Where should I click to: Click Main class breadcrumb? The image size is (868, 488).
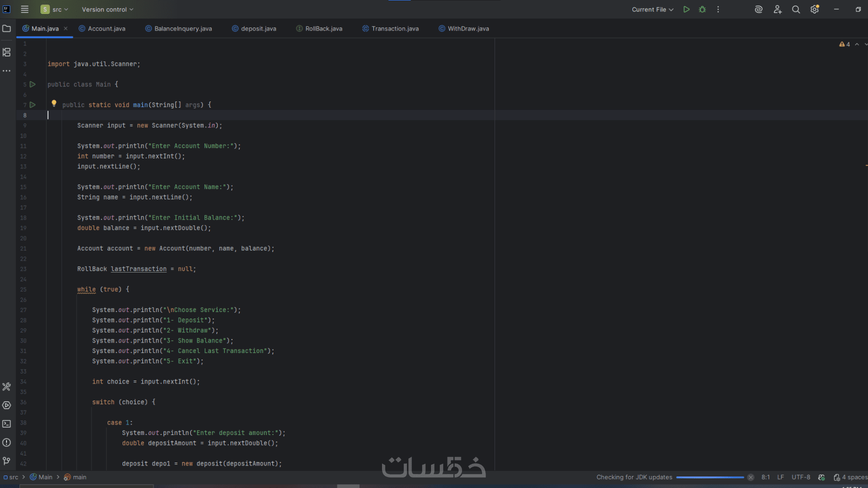tap(41, 477)
